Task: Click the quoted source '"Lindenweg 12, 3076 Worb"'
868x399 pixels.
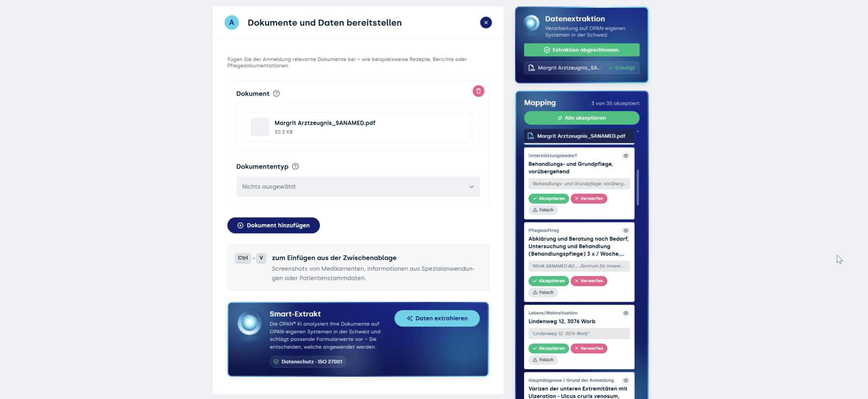Action: pyautogui.click(x=579, y=333)
